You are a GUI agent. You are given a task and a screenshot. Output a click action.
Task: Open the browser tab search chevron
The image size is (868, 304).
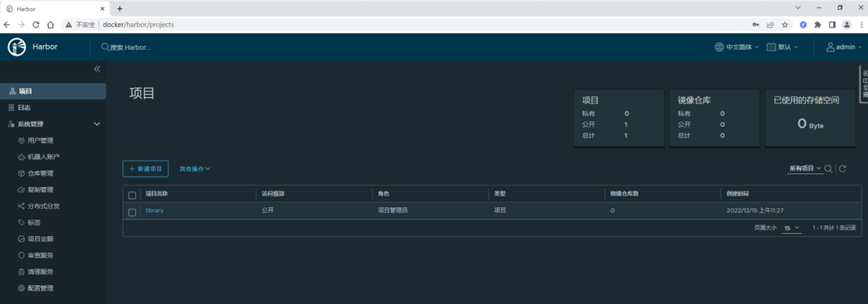798,8
